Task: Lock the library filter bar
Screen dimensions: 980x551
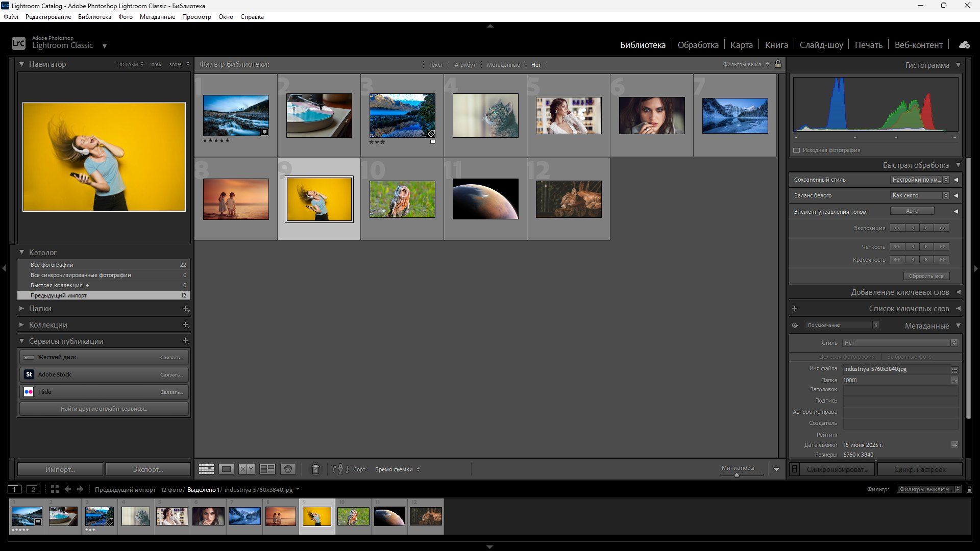Action: coord(778,64)
